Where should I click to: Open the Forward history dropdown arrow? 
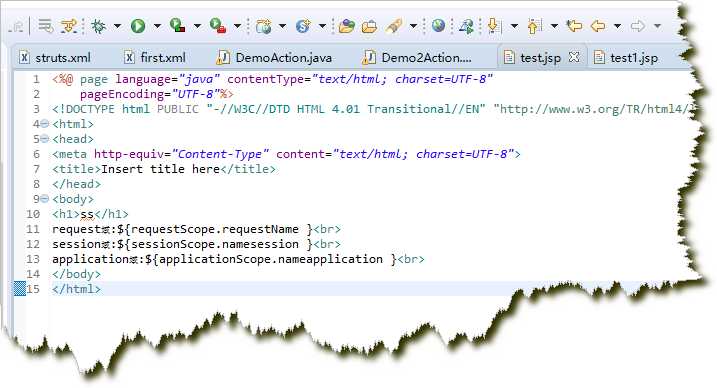pos(657,26)
